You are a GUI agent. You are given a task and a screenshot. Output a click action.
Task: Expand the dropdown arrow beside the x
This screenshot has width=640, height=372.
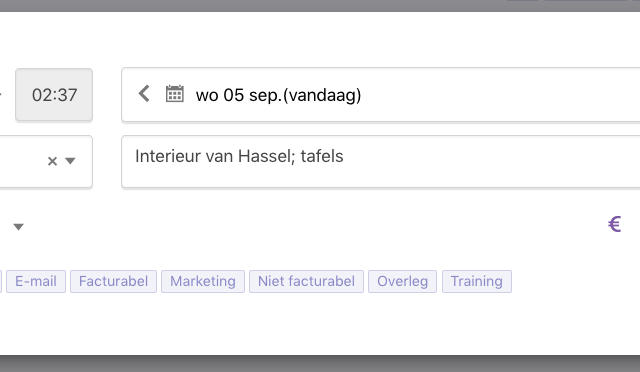point(70,161)
